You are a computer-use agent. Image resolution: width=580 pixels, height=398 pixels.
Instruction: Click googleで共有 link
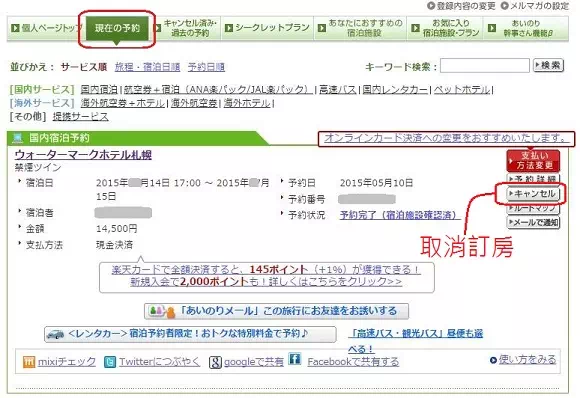coord(254,362)
